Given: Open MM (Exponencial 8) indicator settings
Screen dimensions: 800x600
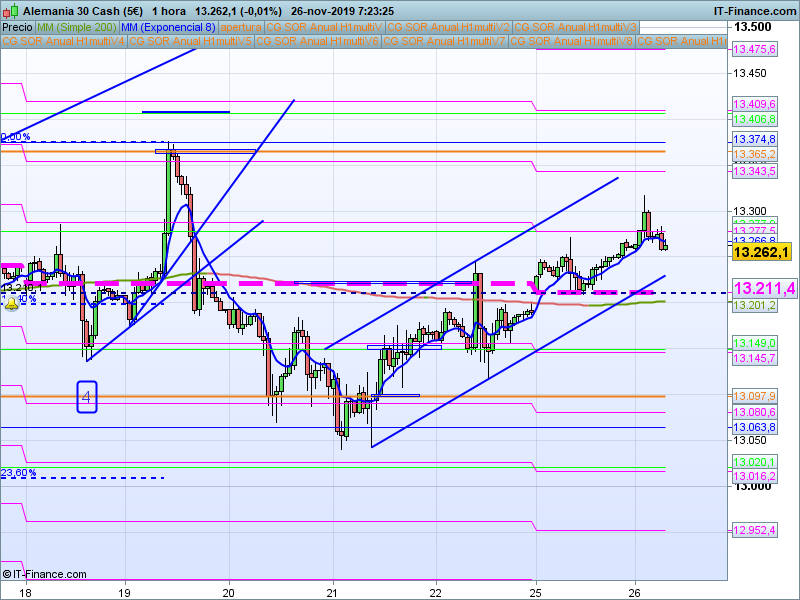Looking at the screenshot, I should tap(168, 27).
